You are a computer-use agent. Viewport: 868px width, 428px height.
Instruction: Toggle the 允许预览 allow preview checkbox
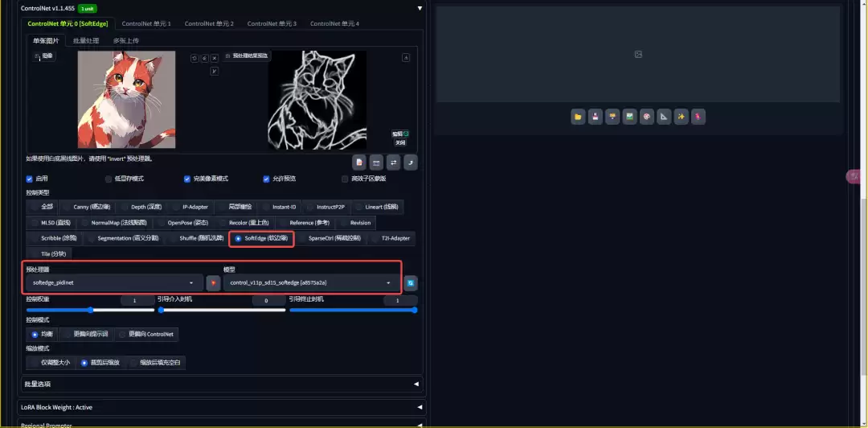point(266,179)
